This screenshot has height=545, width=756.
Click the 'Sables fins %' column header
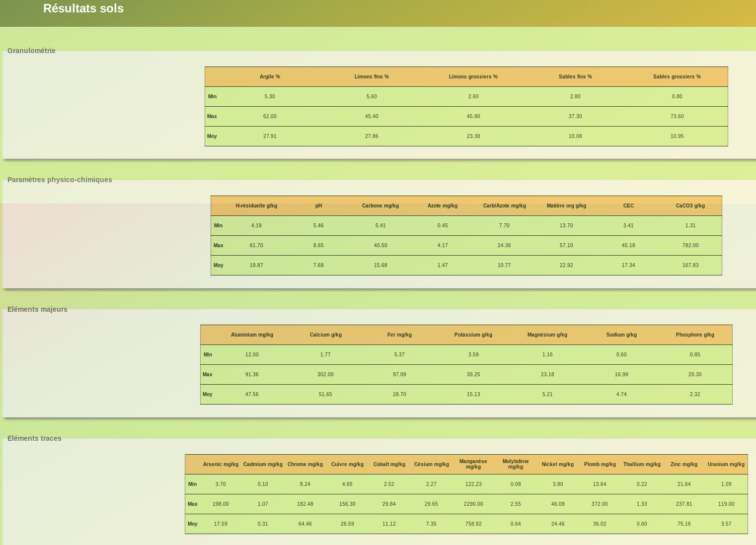[x=575, y=76]
